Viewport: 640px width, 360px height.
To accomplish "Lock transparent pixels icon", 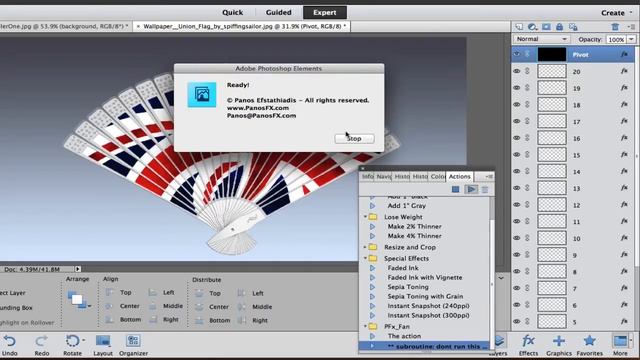I will (573, 27).
